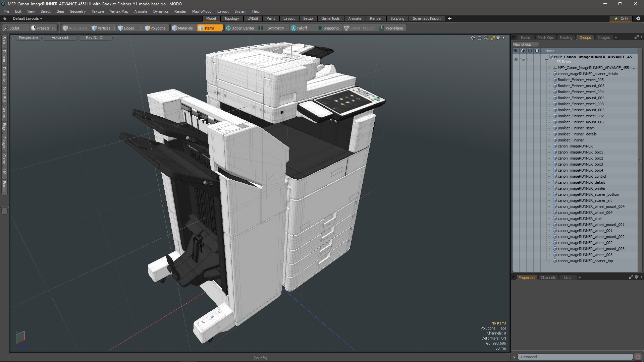The height and width of the screenshot is (362, 644).
Task: Open the MaxToModo menu
Action: 202,11
